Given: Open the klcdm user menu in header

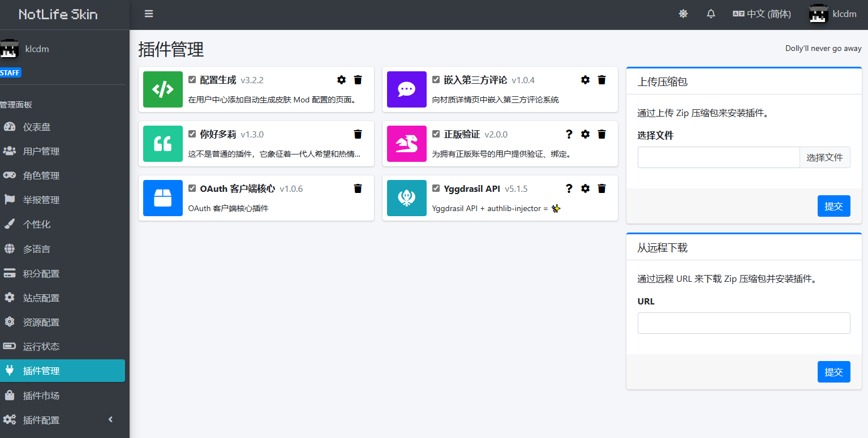Looking at the screenshot, I should coord(833,14).
